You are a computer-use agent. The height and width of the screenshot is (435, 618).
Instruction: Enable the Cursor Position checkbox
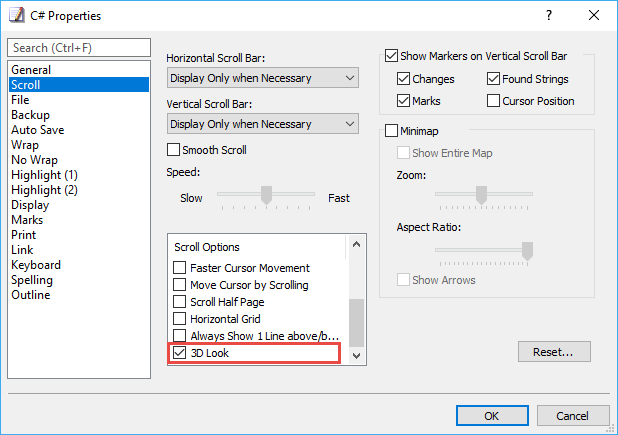pyautogui.click(x=493, y=100)
